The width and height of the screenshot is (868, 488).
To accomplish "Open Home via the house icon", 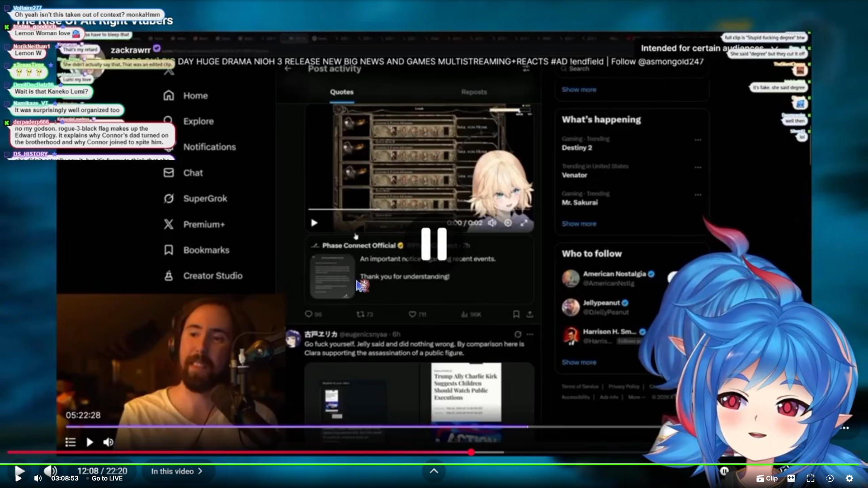I will (x=168, y=95).
